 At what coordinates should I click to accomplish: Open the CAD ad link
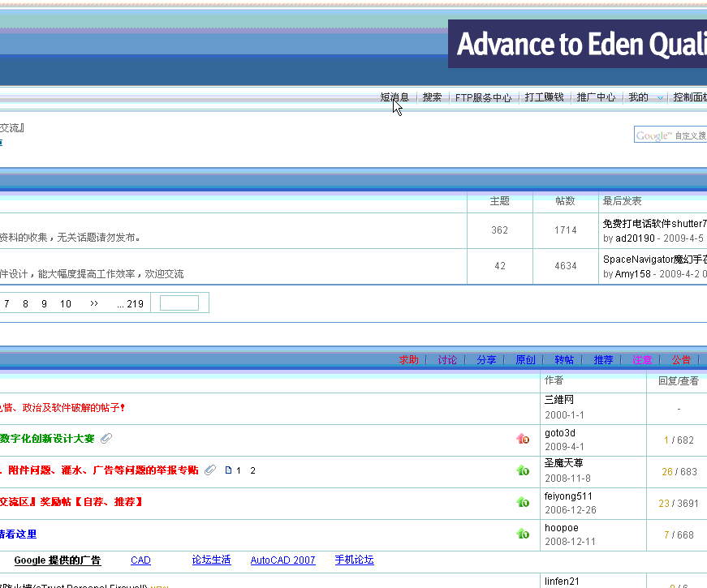(x=140, y=560)
